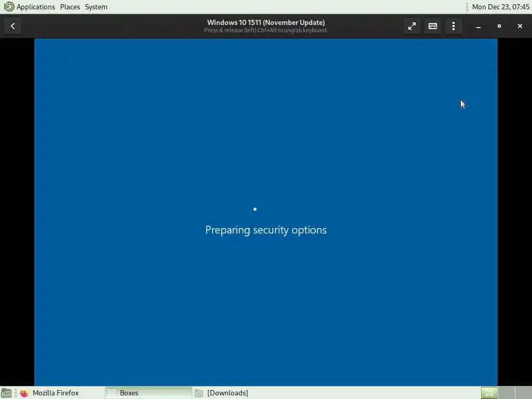Viewport: 532px width, 399px height.
Task: Click the panel notification area handle
Action: coord(467,7)
